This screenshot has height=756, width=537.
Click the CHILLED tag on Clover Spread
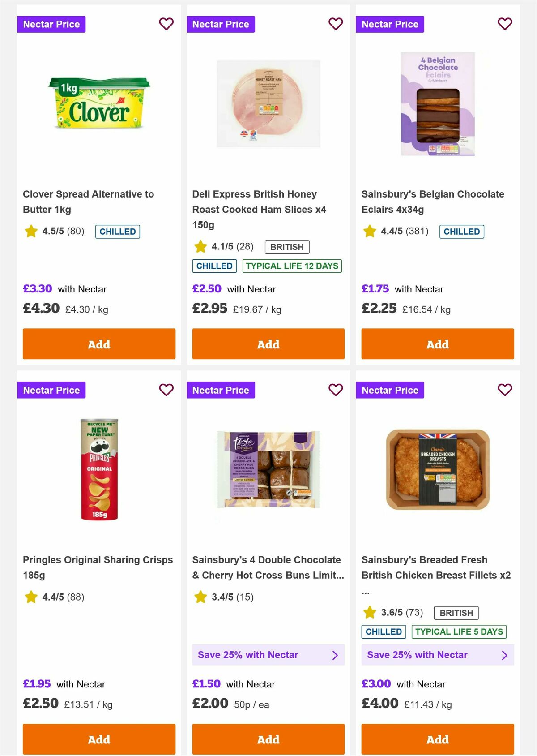[117, 232]
